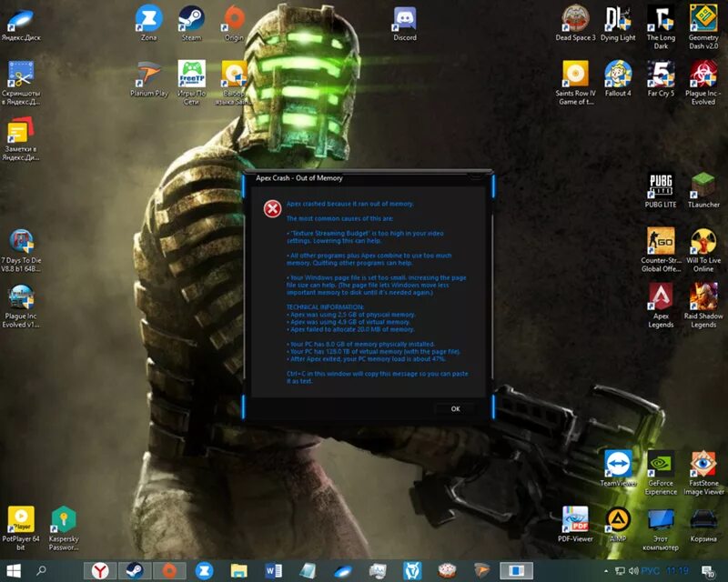Launch Zona from the desktop
This screenshot has width=728, height=582.
click(x=148, y=25)
